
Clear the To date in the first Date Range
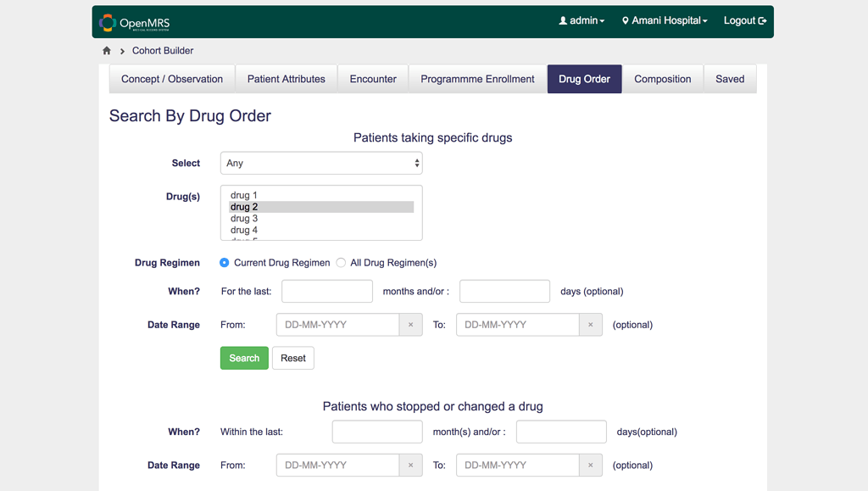tap(591, 324)
